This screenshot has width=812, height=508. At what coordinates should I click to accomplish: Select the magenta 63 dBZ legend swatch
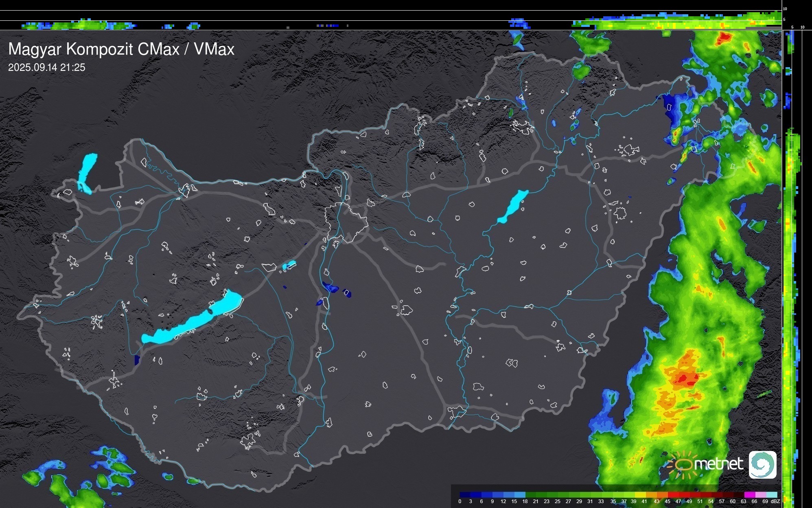pyautogui.click(x=749, y=495)
